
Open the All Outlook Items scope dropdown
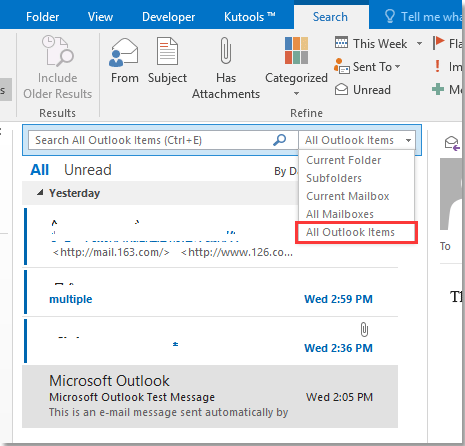pos(408,140)
